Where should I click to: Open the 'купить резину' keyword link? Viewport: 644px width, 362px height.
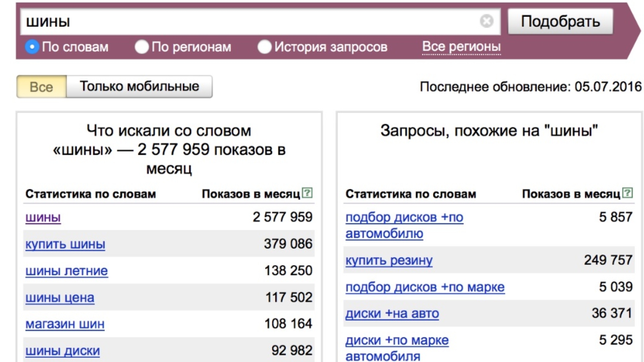coord(389,261)
